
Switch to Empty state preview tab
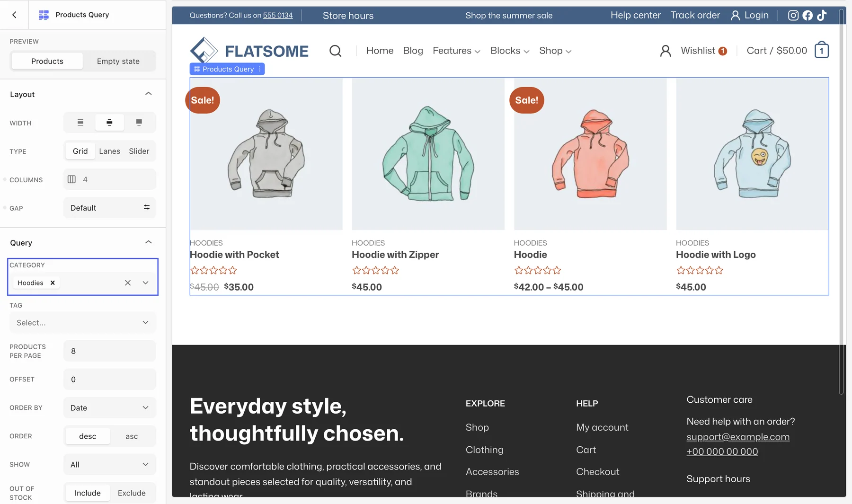[x=118, y=61]
